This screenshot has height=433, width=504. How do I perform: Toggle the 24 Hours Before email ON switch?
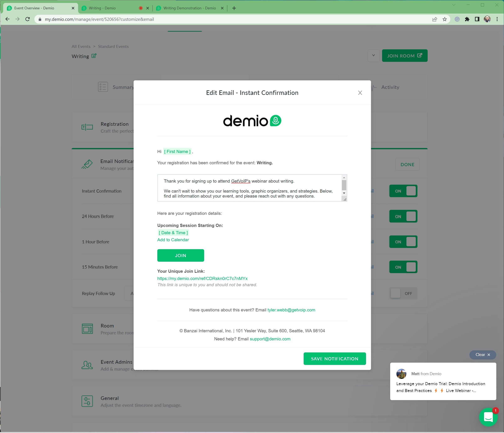pyautogui.click(x=402, y=216)
